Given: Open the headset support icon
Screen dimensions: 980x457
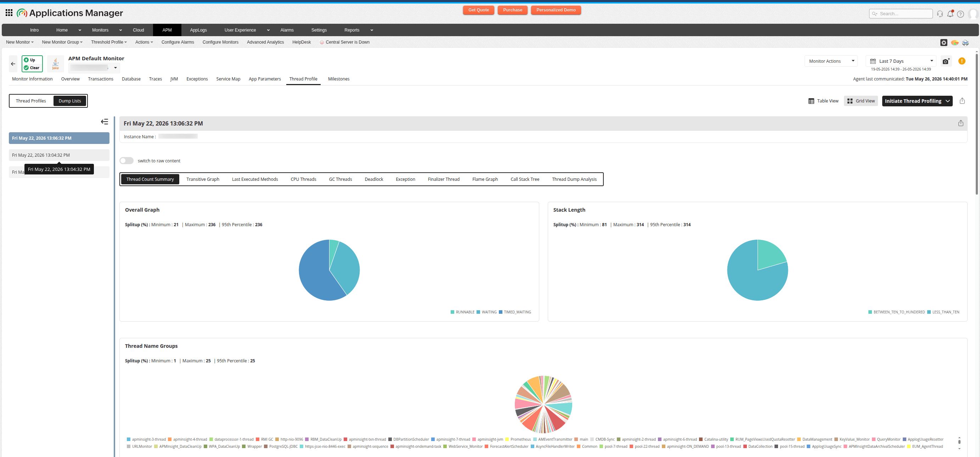Looking at the screenshot, I should click(940, 14).
